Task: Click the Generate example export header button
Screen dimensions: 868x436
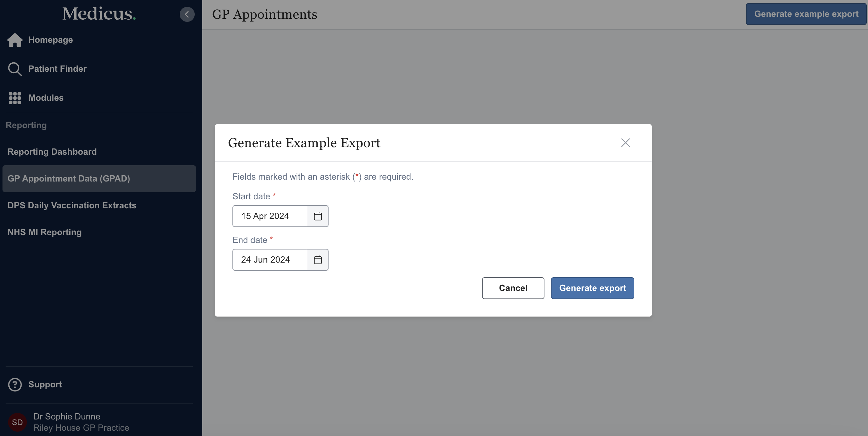Action: click(806, 14)
